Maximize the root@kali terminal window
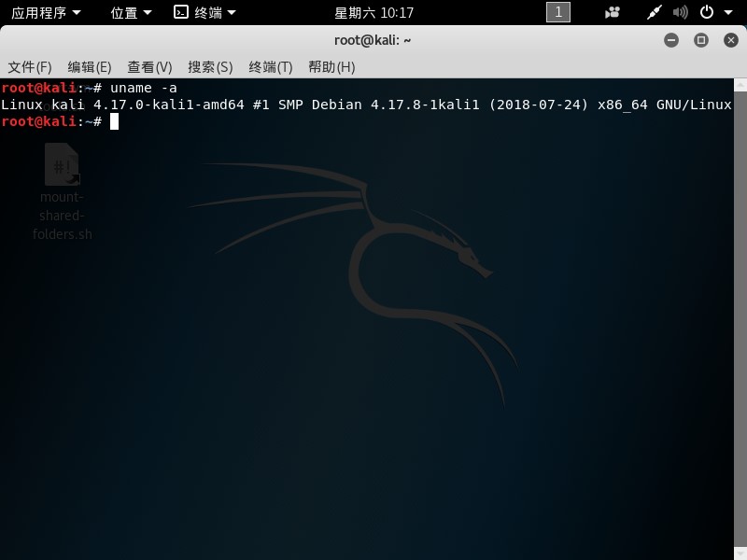 (701, 40)
